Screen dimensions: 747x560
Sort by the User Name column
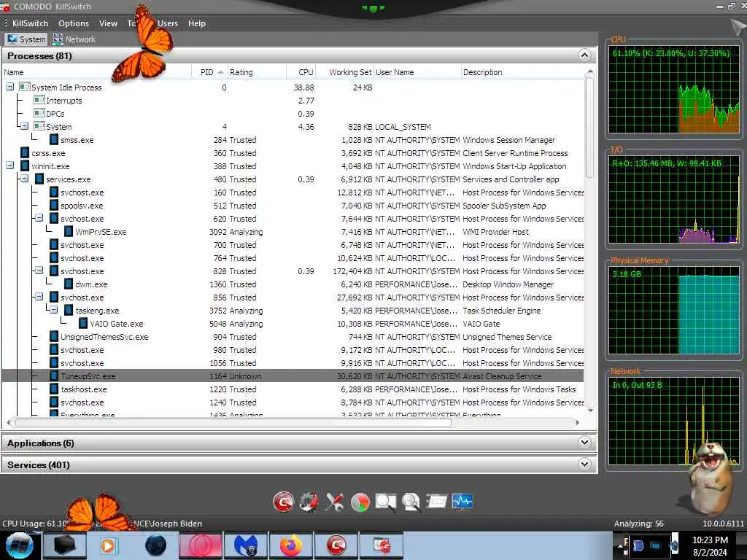[417, 72]
